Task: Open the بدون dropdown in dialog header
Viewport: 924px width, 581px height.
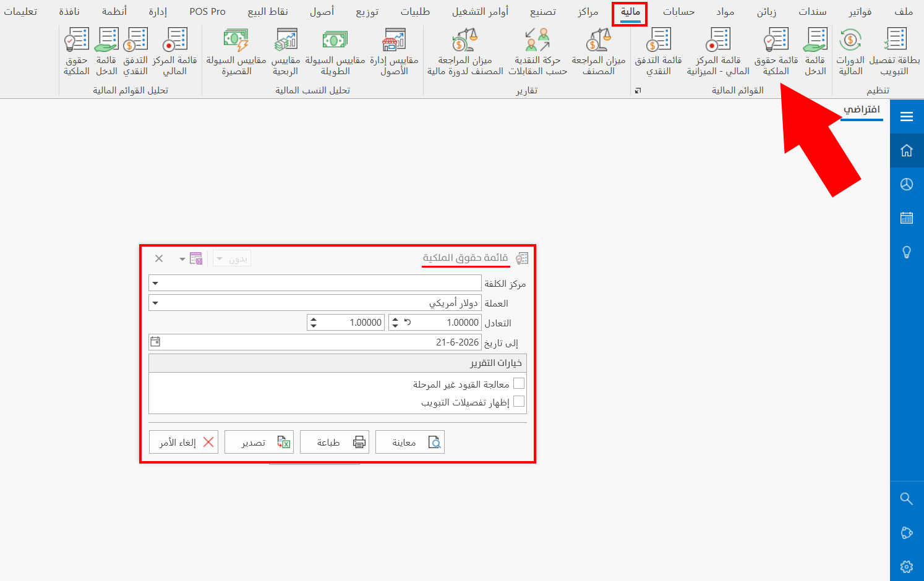Action: [232, 258]
